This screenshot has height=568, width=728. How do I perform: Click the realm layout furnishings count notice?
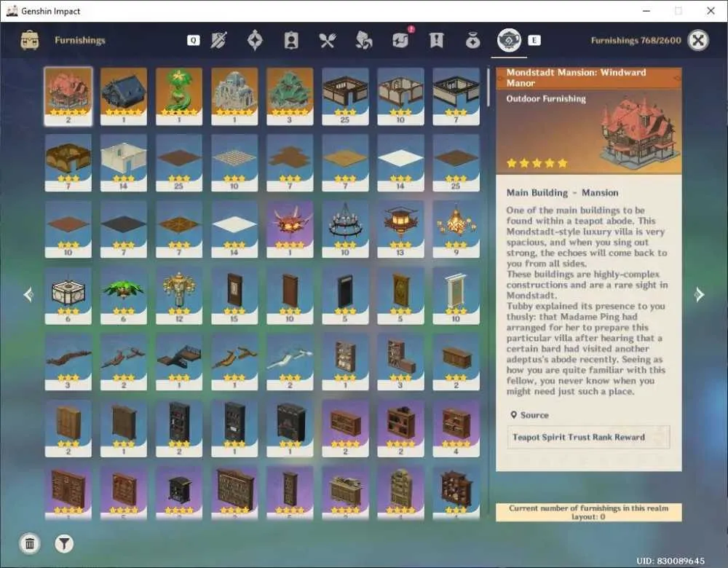tap(589, 512)
